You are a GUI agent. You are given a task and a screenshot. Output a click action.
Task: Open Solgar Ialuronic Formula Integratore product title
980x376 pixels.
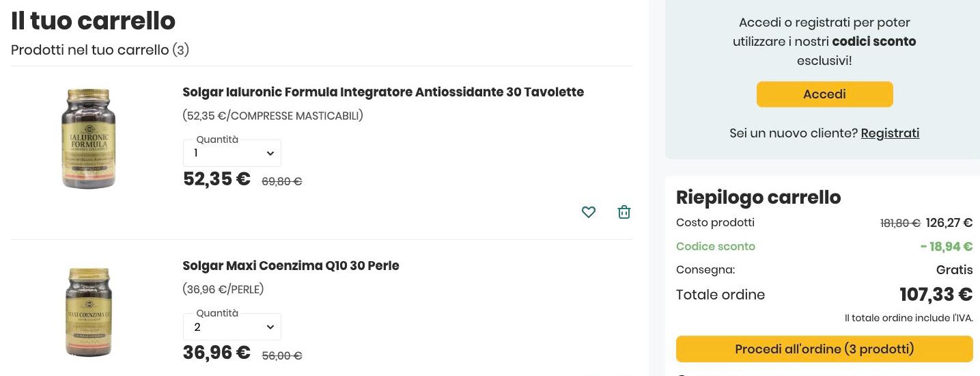(383, 92)
